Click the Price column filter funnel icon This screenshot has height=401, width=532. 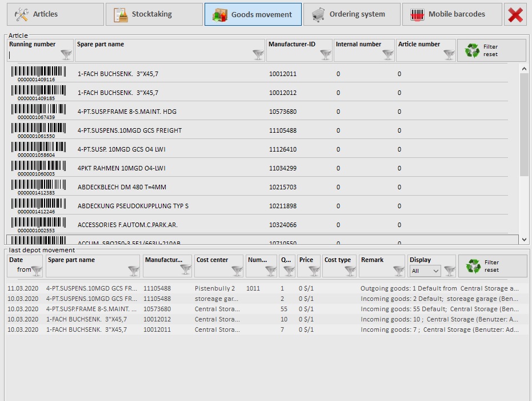pyautogui.click(x=314, y=271)
